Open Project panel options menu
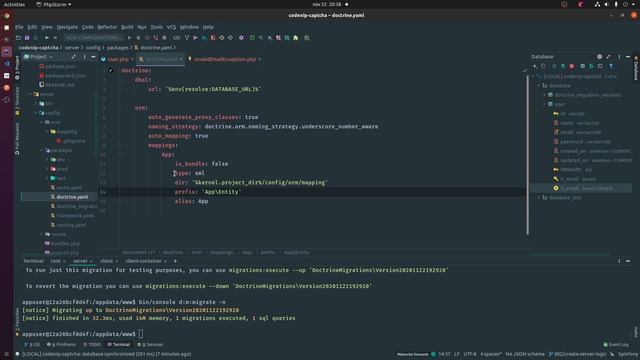 coord(84,57)
